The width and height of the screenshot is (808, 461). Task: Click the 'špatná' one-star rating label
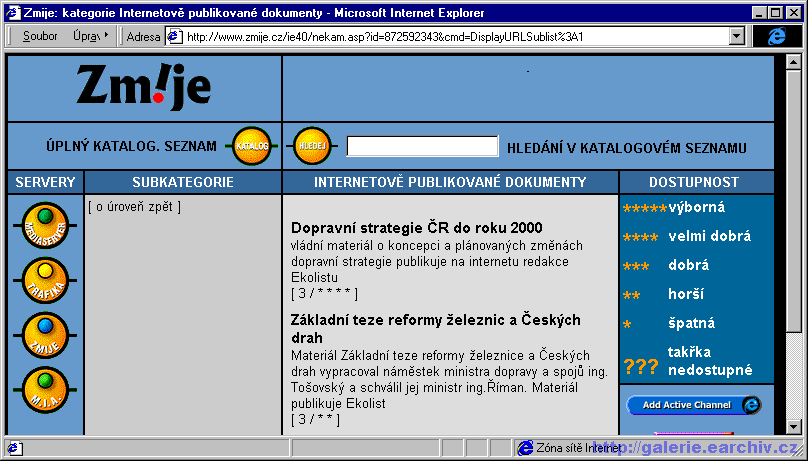click(692, 323)
